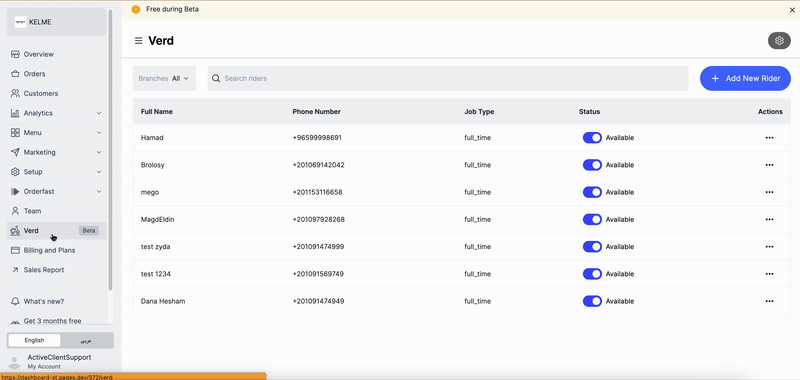Toggle availability for mego
This screenshot has height=380, width=800.
click(592, 192)
